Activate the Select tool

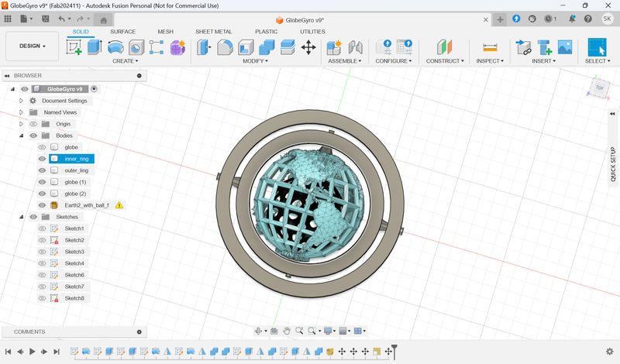[597, 47]
